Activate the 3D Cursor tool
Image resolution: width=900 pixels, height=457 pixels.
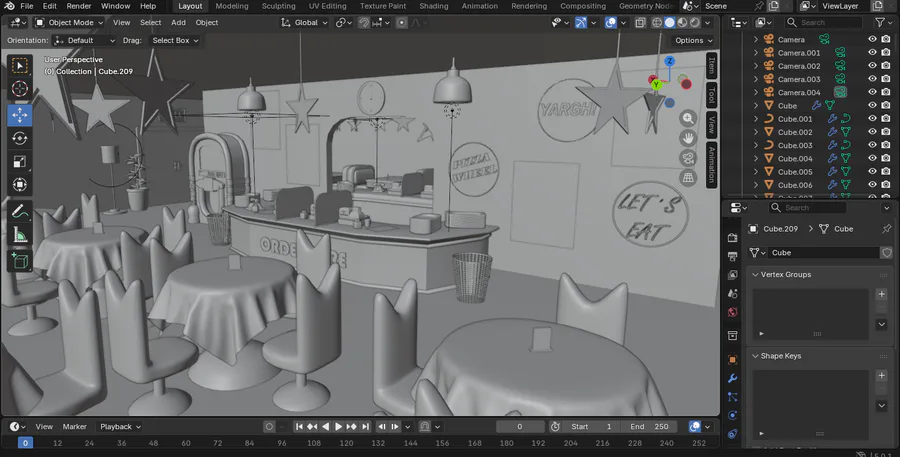[x=20, y=88]
